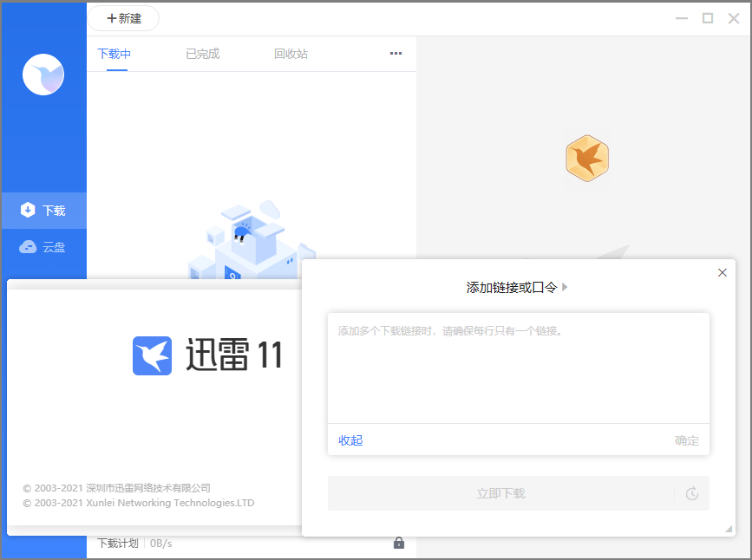Click into the download links text area

point(519,368)
